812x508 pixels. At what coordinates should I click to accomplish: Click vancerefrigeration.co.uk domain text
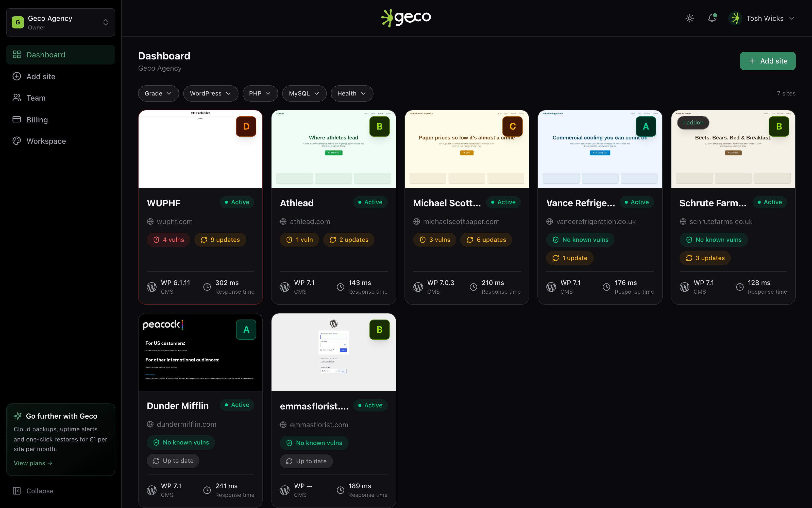[x=596, y=221]
